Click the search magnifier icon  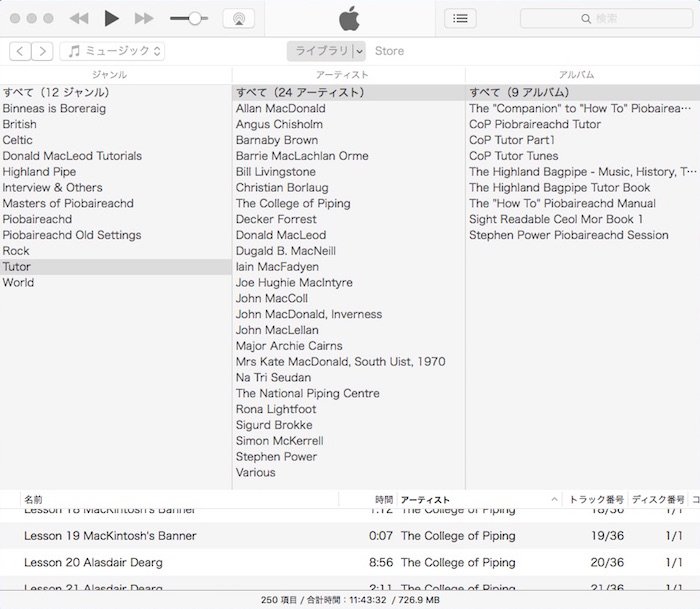[x=586, y=18]
